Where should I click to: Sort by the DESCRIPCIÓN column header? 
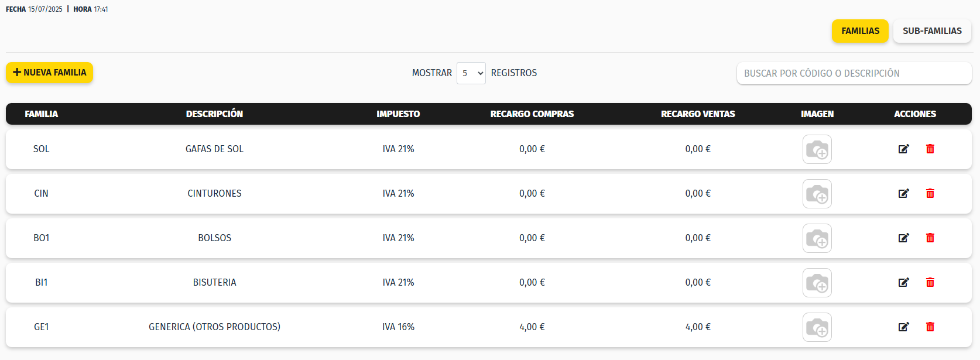coord(214,114)
